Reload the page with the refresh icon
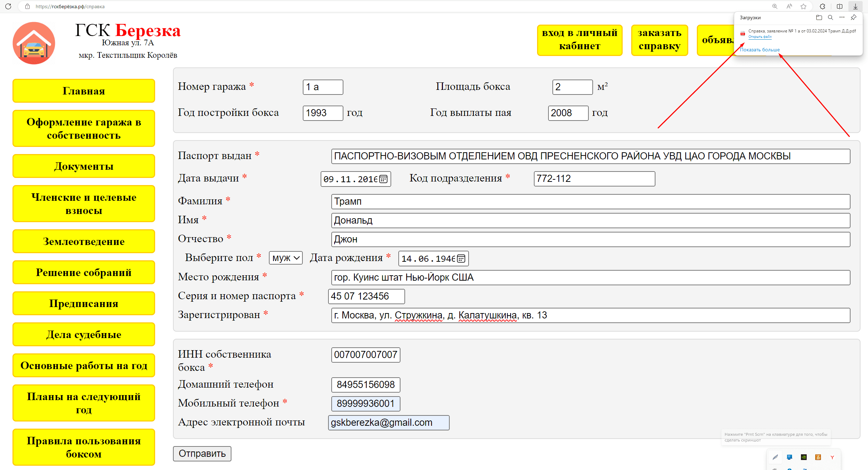Screen dimensions: 868x470 tap(8, 6)
